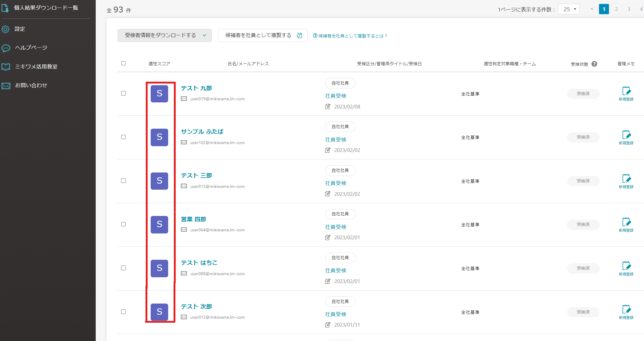This screenshot has height=341, width=644.
Task: Click the S score badge for サンプル ふたば
Action: pos(159,137)
